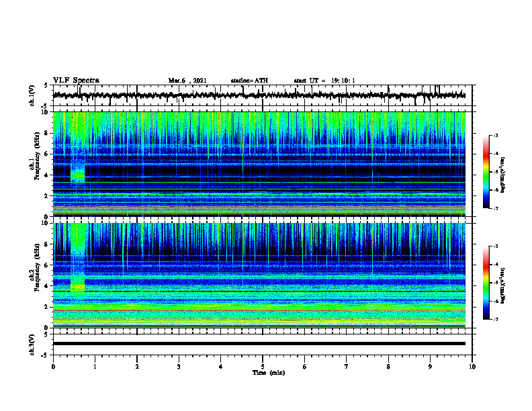Click the ch.1 voltage waveform trace
This screenshot has width=532, height=411.
[x=259, y=95]
